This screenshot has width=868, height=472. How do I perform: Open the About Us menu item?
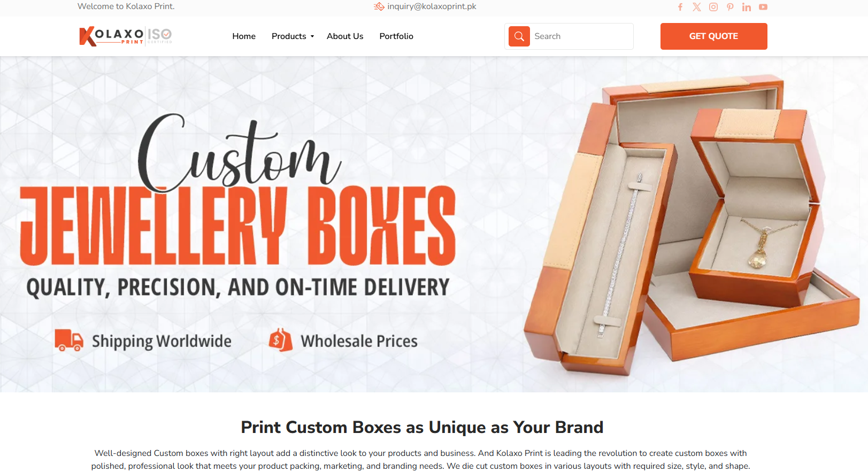345,36
